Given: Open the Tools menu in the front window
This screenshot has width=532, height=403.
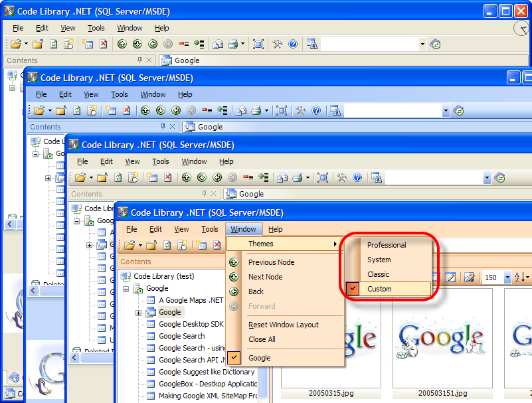Looking at the screenshot, I should point(210,229).
